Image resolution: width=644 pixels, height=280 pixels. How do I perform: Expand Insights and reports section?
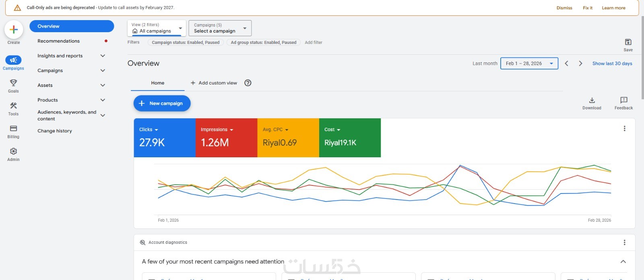(x=103, y=56)
